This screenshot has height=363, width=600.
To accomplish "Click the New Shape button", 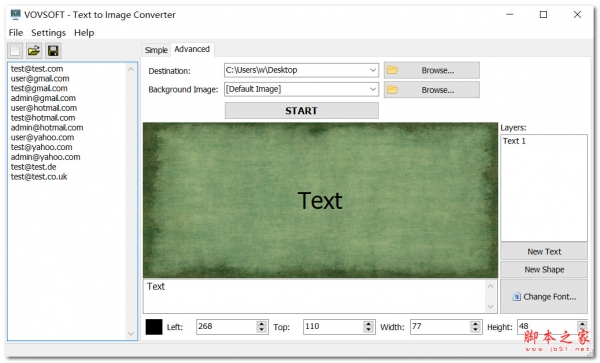I will point(544,270).
